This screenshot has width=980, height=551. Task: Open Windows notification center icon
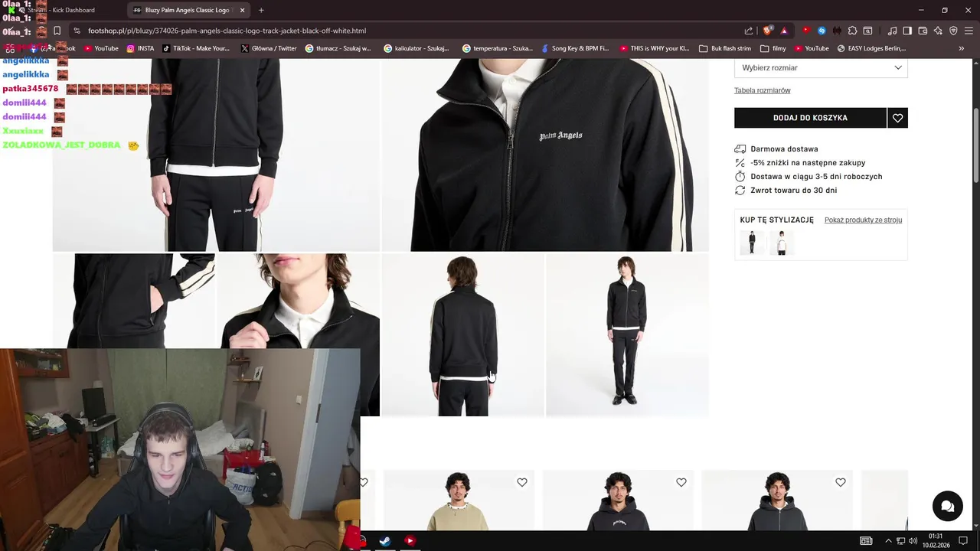click(963, 541)
